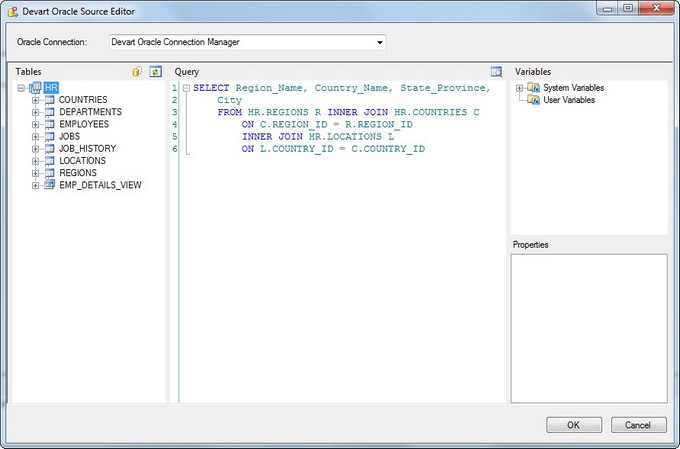
Task: Select the JOB_HISTORY table
Action: (x=87, y=148)
